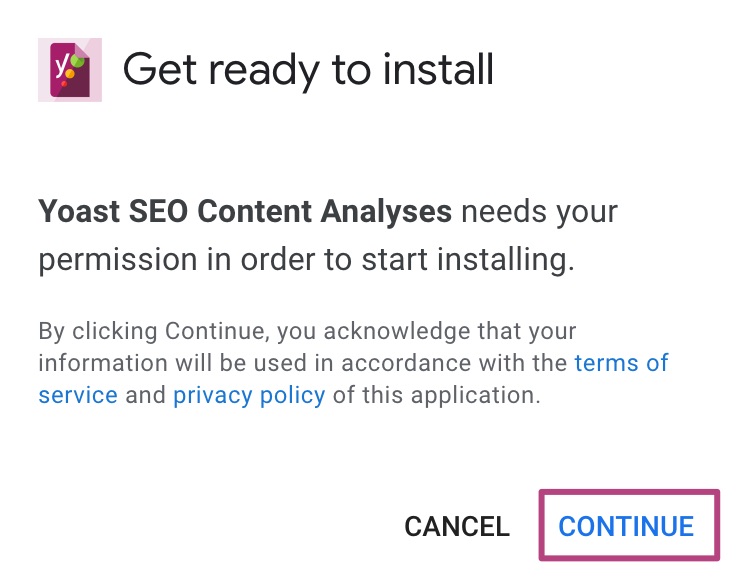Open the "terms of" link text
The width and height of the screenshot is (748, 588).
(x=621, y=362)
